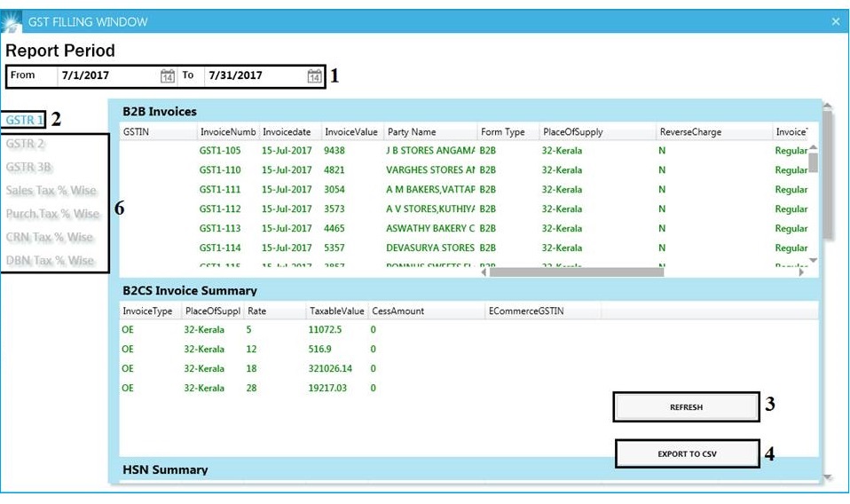Viewport: 850px width, 504px height.
Task: Sort by InvoiceType column header in B2CS table
Action: point(151,311)
